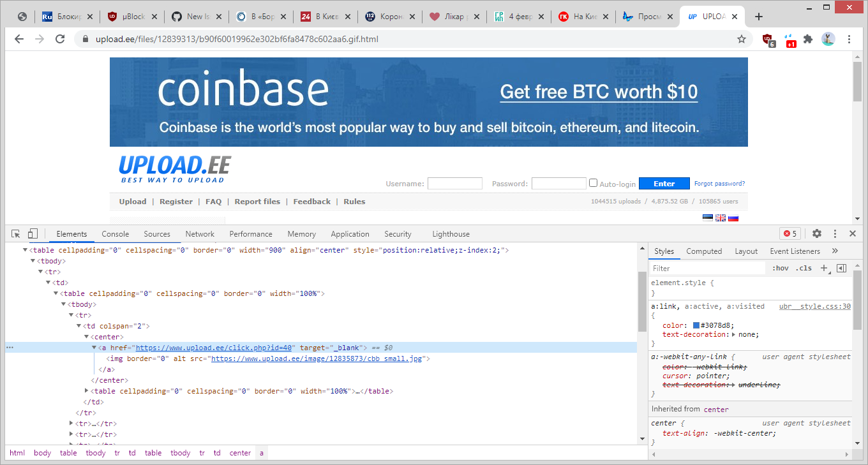
Task: Click the site lock icon in address bar
Action: coord(86,39)
